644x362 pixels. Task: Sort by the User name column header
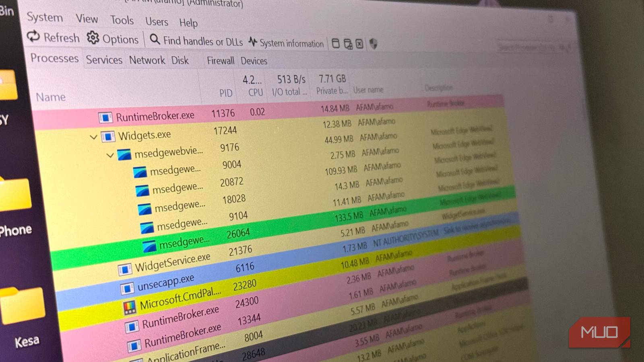point(368,90)
